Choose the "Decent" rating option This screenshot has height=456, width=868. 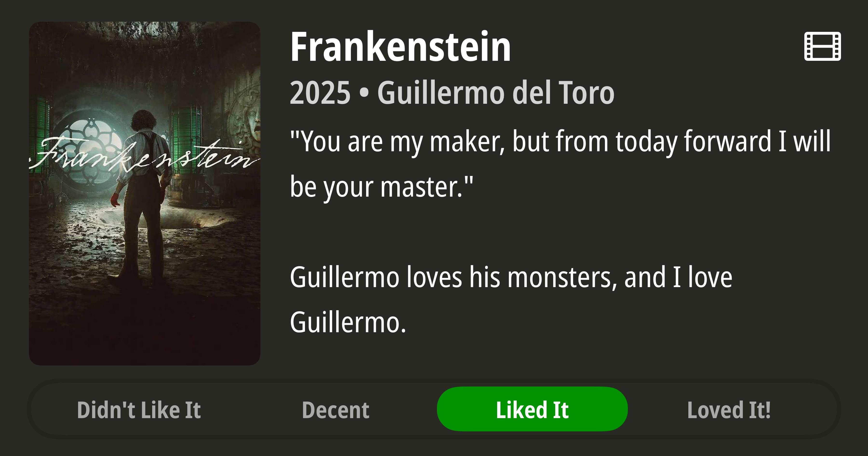(x=336, y=410)
